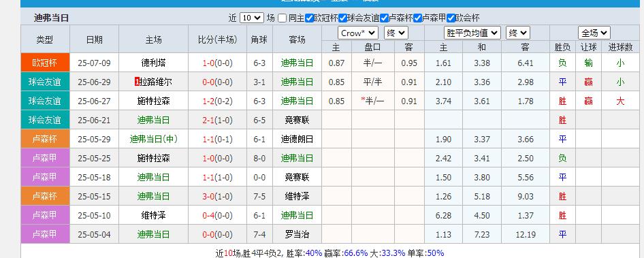Open the 终 dropdown beside 胜平负均值
Screen dimensions: 644x258
pos(518,33)
